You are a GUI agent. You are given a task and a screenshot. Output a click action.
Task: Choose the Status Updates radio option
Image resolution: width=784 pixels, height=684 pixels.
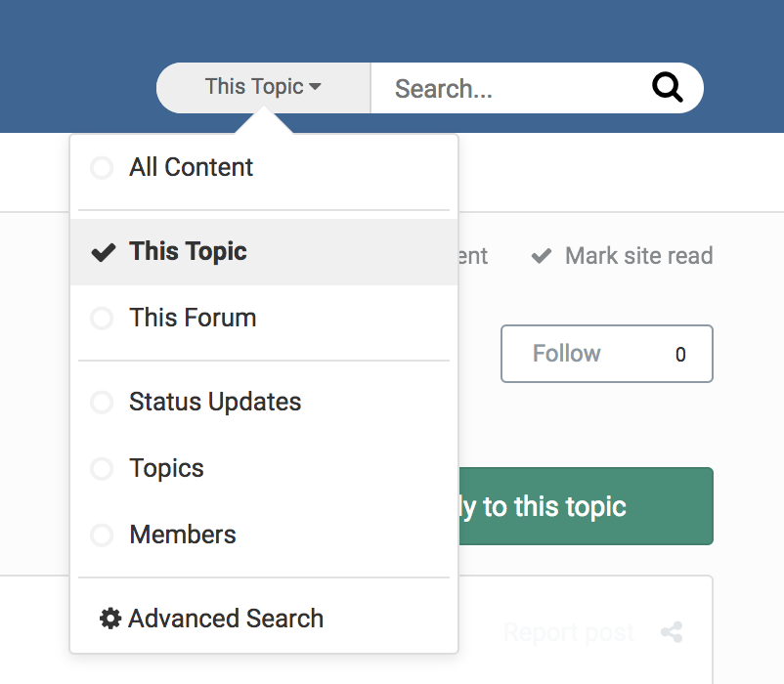[x=102, y=403]
